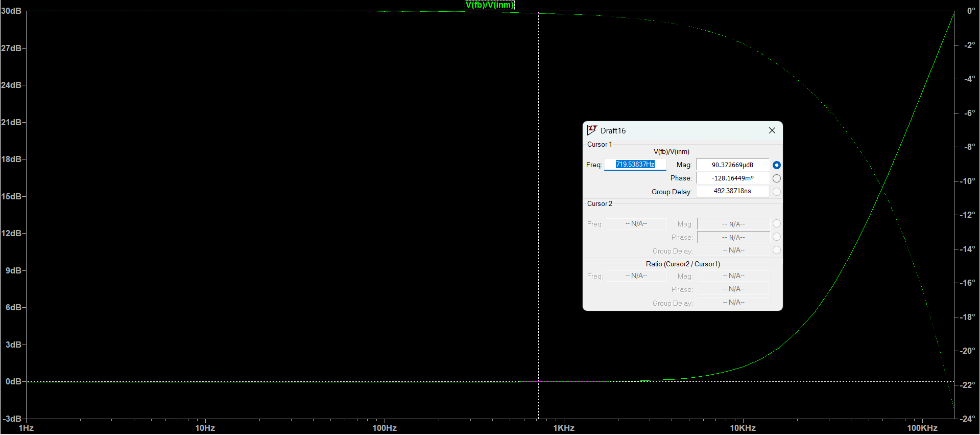Image resolution: width=980 pixels, height=435 pixels.
Task: Click the -24° label on phase axis
Action: point(967,419)
